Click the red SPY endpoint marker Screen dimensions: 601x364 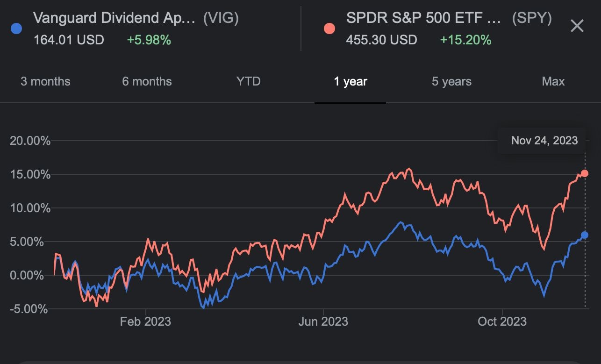click(x=584, y=173)
